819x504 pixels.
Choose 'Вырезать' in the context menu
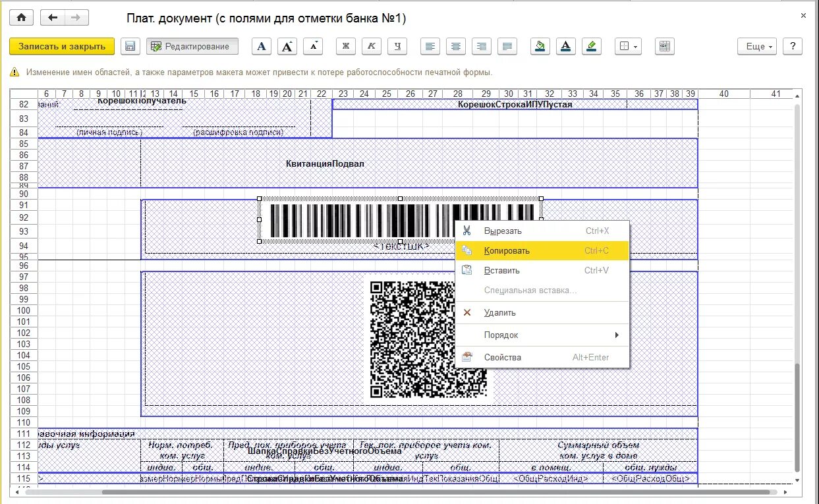[542, 231]
